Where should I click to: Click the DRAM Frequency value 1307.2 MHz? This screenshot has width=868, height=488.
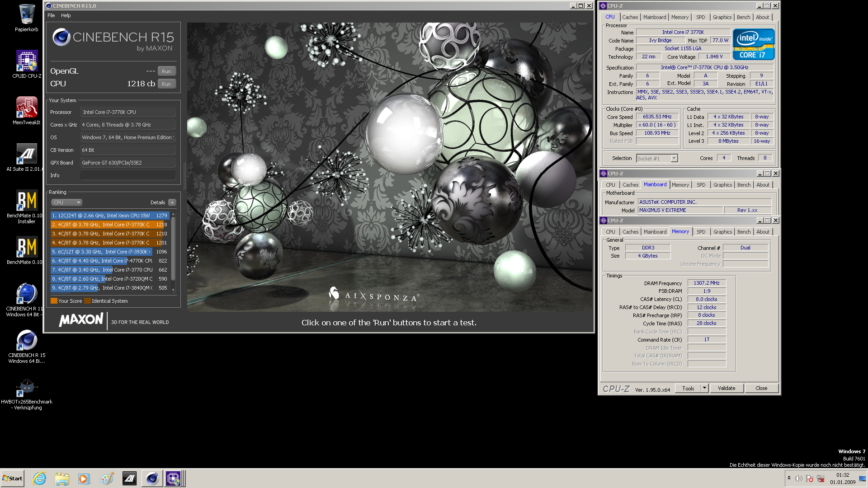[x=707, y=283]
